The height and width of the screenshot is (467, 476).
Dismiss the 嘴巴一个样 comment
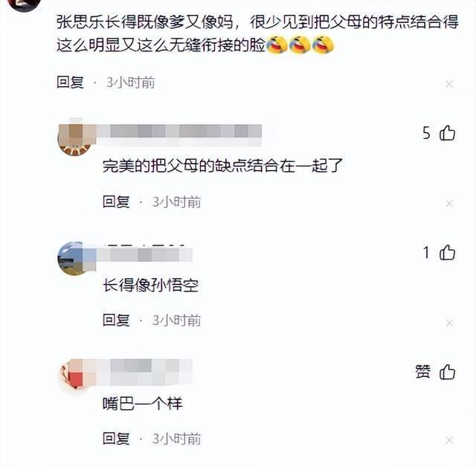[x=449, y=440]
